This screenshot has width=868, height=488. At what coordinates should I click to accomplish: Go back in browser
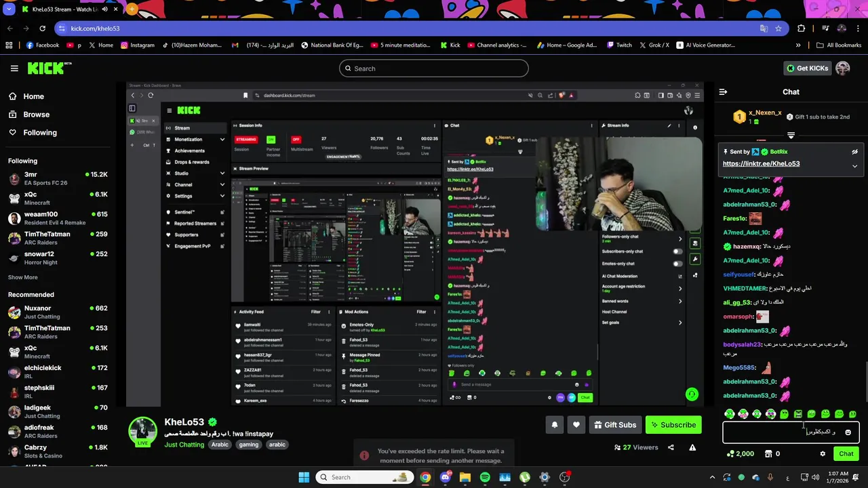point(9,28)
